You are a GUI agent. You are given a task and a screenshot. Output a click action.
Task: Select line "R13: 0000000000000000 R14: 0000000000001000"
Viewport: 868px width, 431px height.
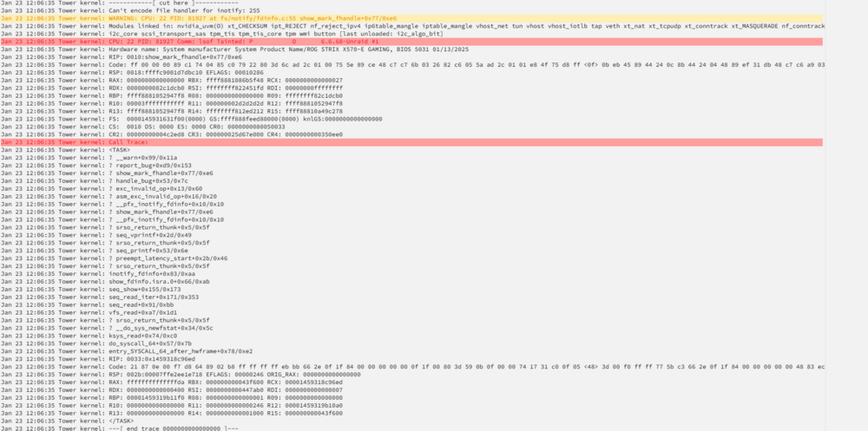pyautogui.click(x=172, y=414)
